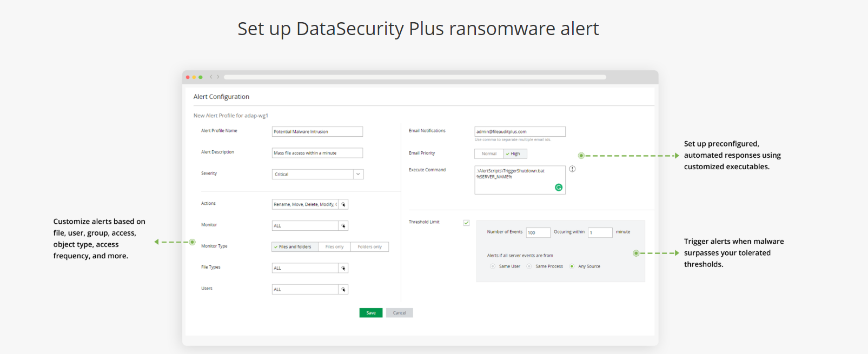Choose Files only monitor type

pos(334,247)
